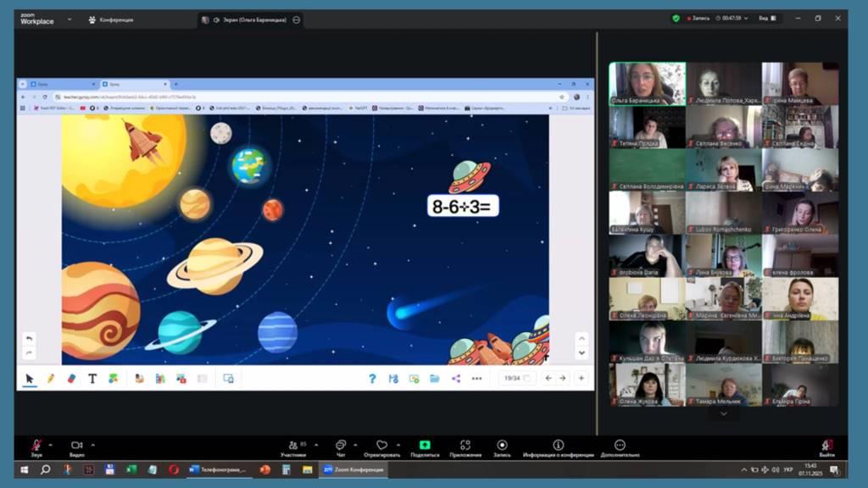This screenshot has height=488, width=868.
Task: Expand the participant gallery with the down chevron
Action: click(723, 413)
